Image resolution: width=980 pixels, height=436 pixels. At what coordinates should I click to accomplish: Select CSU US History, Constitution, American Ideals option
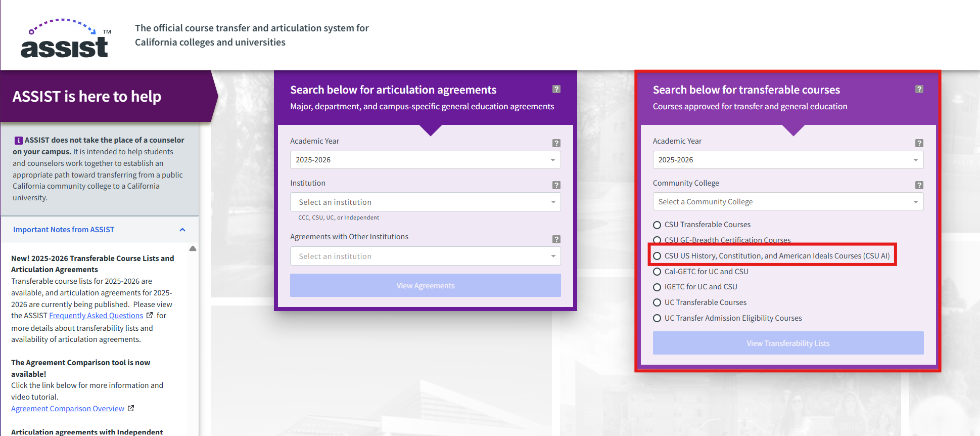657,256
